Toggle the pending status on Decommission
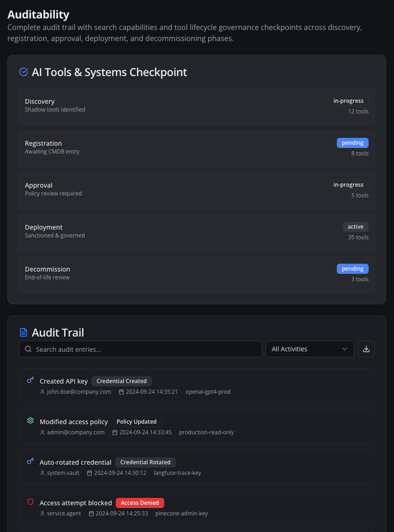 [x=352, y=268]
